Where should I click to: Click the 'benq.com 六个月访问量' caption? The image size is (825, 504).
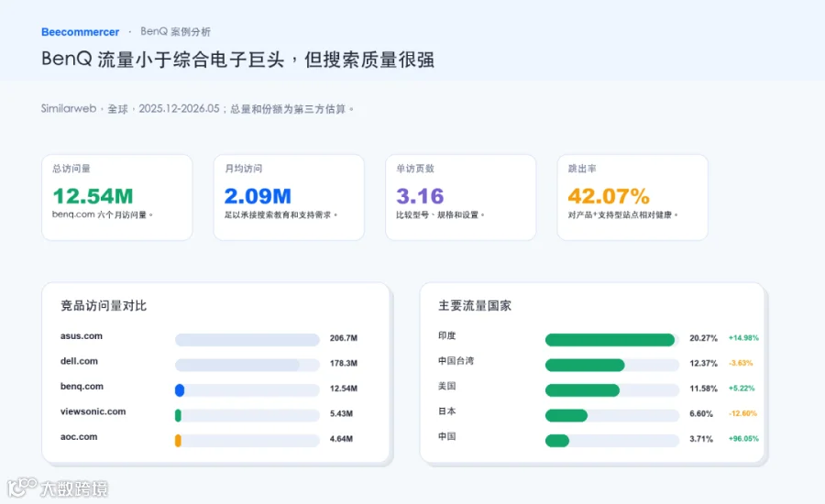click(x=102, y=214)
